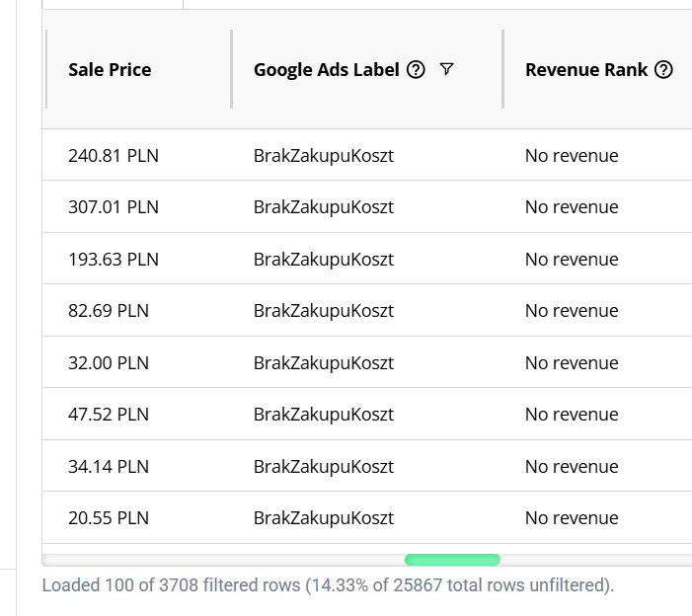Click the Google Ads Label help icon
The width and height of the screenshot is (692, 616).
coord(416,69)
